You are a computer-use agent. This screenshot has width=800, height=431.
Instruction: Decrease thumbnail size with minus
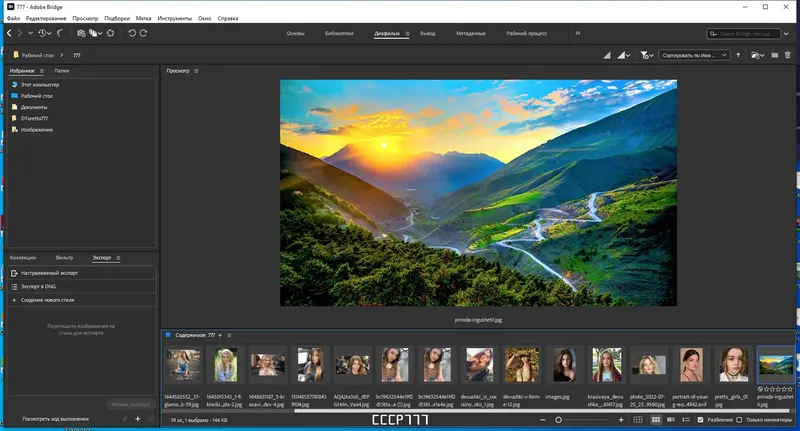[543, 420]
